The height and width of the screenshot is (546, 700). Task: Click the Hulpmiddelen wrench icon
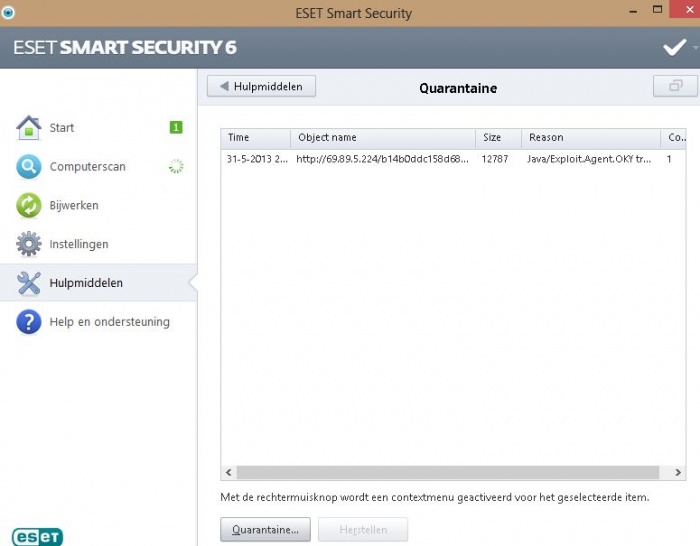[29, 283]
